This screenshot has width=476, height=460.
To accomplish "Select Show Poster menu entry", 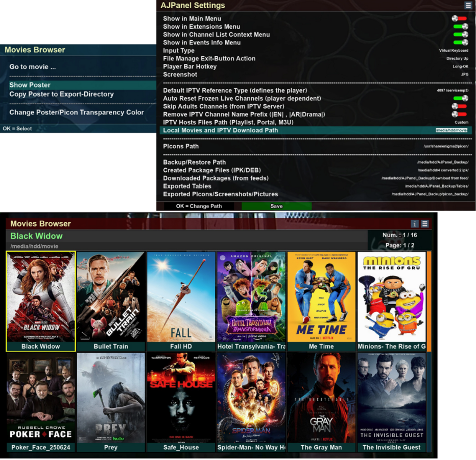I will point(83,85).
